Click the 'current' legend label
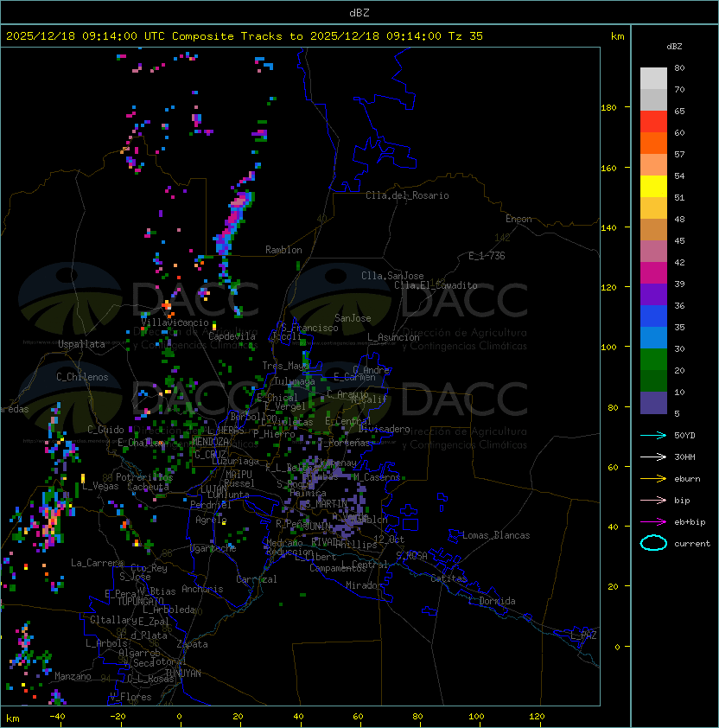719x728 pixels. (x=692, y=543)
